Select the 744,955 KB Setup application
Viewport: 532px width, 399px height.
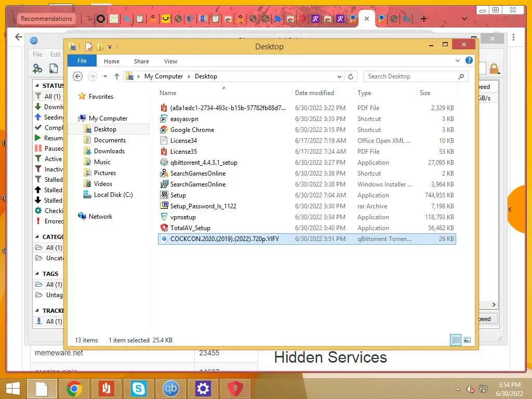point(307,195)
